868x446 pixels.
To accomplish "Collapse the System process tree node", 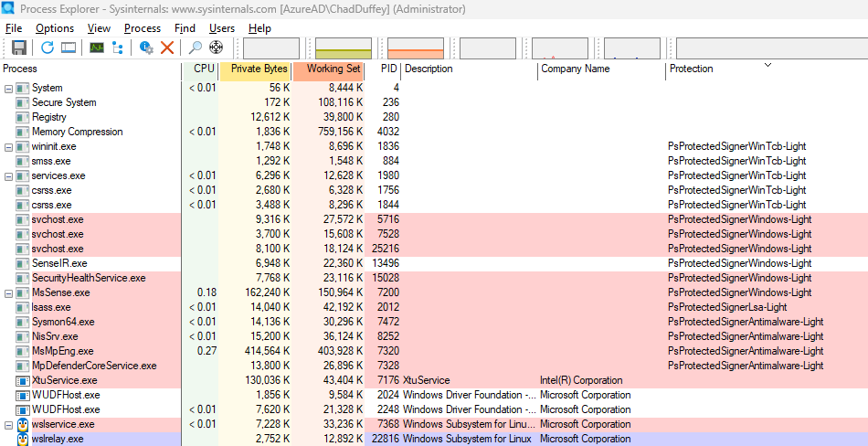I will point(8,88).
